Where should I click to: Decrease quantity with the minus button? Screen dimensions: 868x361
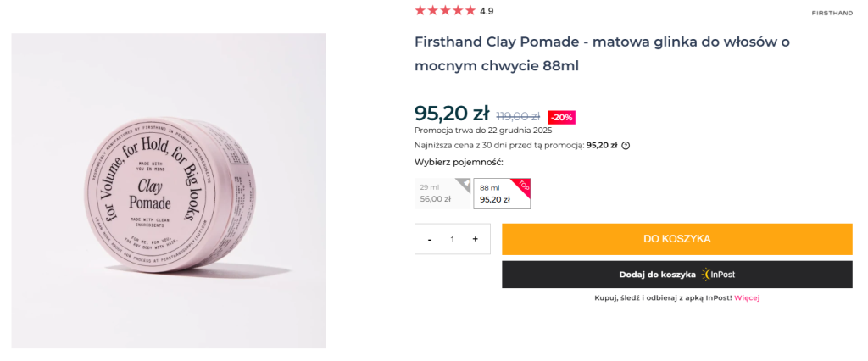[x=430, y=239]
